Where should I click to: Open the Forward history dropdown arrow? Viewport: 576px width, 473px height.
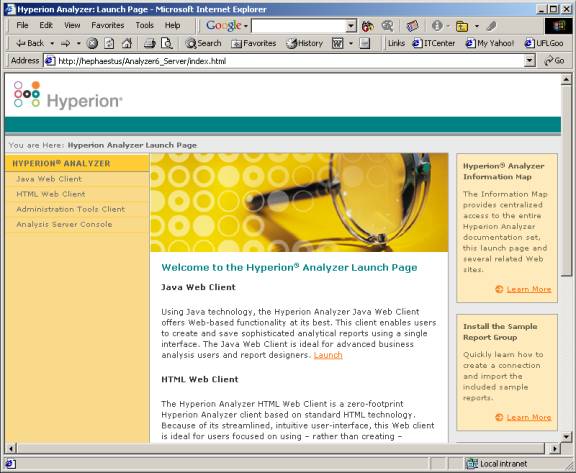tap(78, 43)
